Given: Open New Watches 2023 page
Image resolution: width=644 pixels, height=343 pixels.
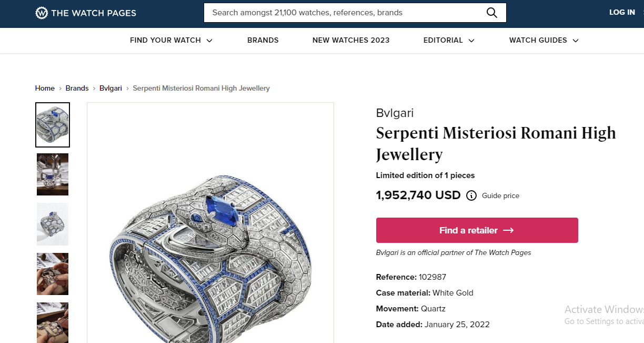Looking at the screenshot, I should point(351,40).
